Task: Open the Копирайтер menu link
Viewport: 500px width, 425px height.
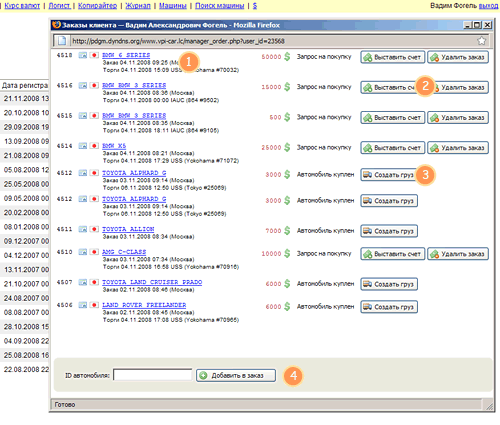Action: pos(97,6)
